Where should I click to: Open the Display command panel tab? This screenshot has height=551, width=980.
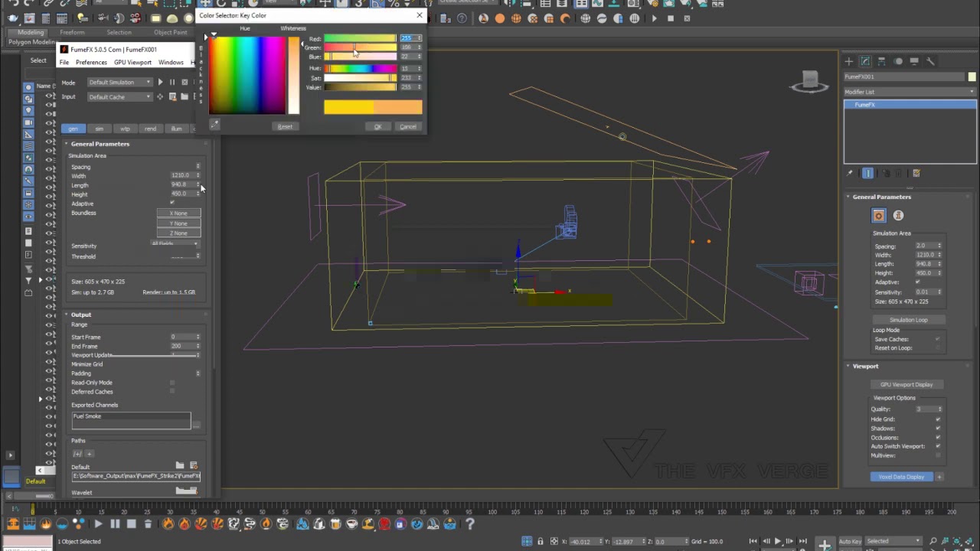click(914, 61)
